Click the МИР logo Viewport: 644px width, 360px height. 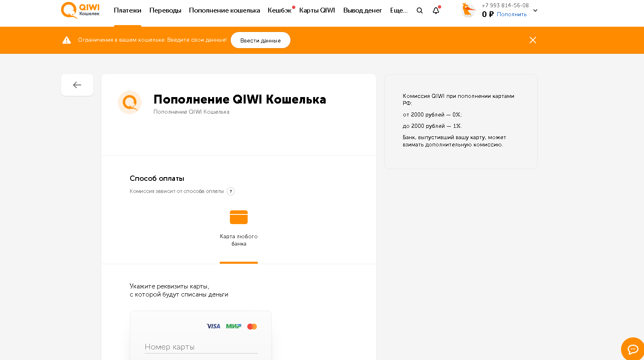tap(234, 326)
